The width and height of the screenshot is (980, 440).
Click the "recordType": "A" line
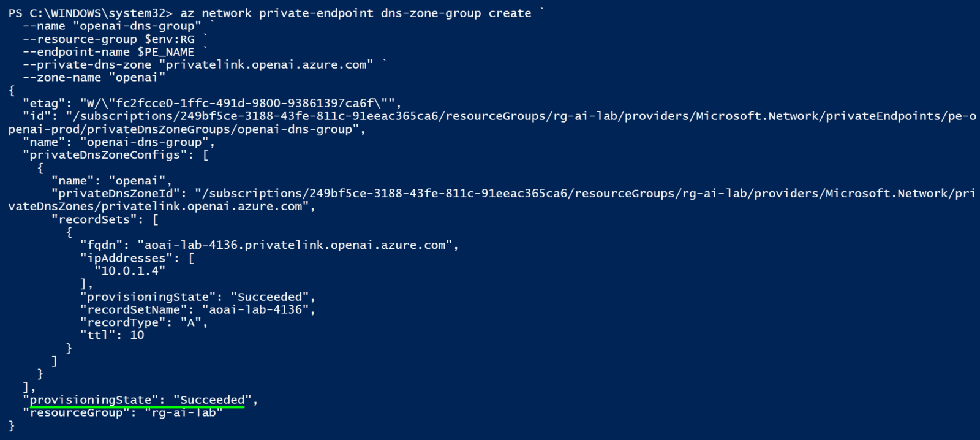[145, 322]
